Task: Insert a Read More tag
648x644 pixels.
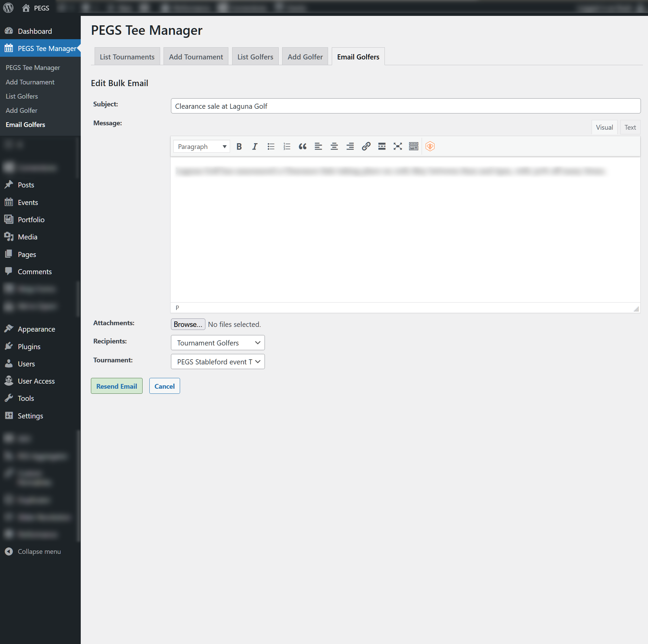Action: [382, 147]
